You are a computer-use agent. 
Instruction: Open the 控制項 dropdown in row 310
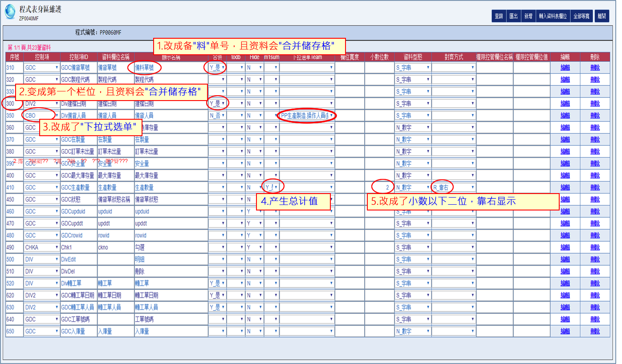pyautogui.click(x=42, y=68)
